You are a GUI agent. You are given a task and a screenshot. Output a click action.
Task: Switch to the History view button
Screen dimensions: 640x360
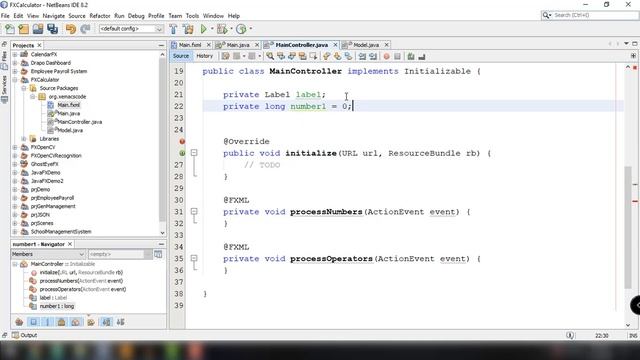coord(204,56)
